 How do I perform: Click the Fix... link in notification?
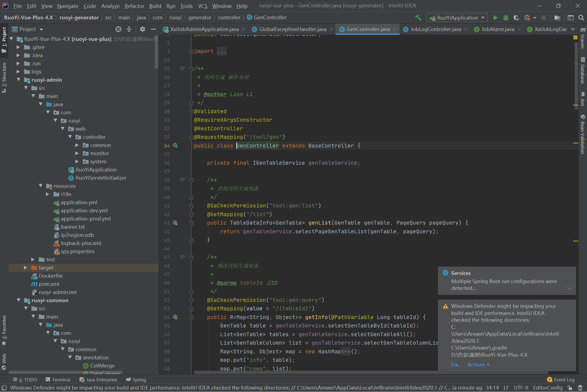point(456,365)
